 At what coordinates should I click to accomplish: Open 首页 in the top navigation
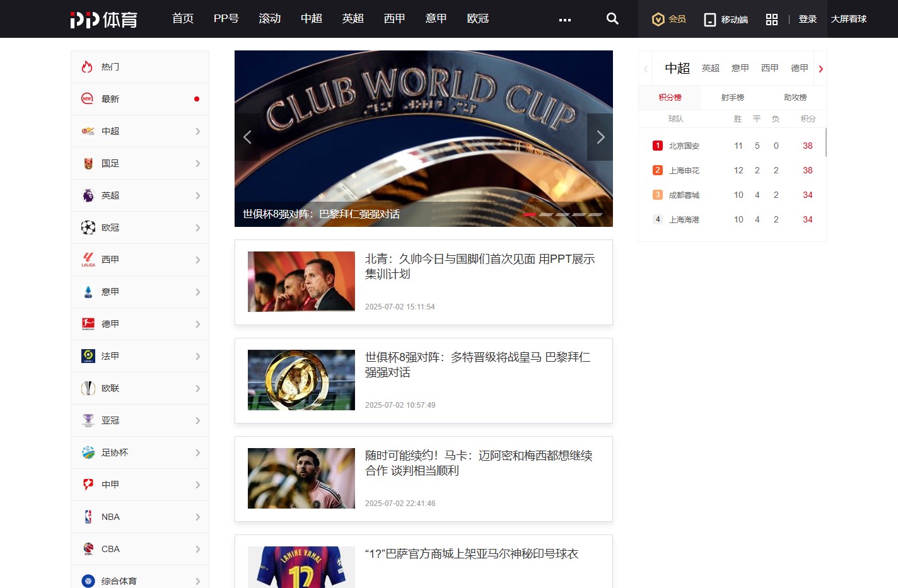point(183,19)
